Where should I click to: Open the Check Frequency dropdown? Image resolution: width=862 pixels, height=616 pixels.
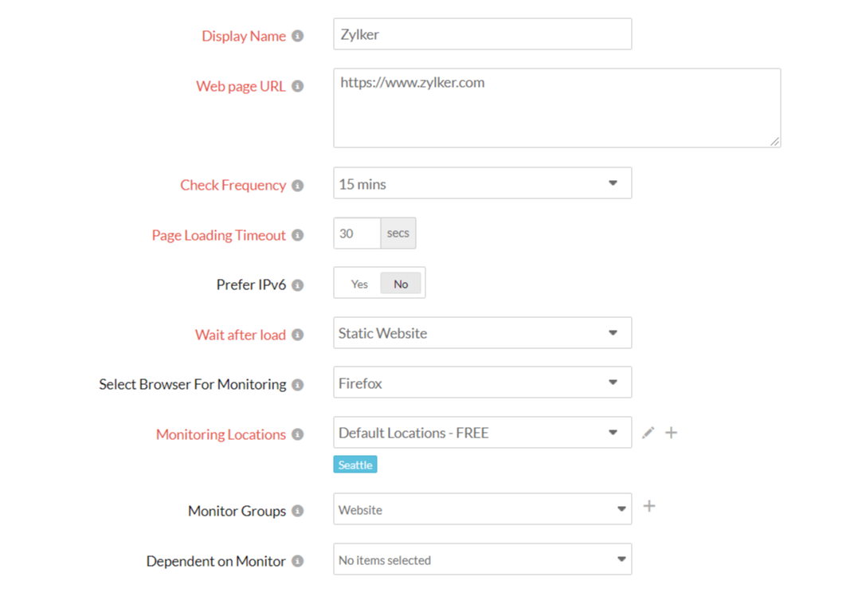(x=482, y=183)
